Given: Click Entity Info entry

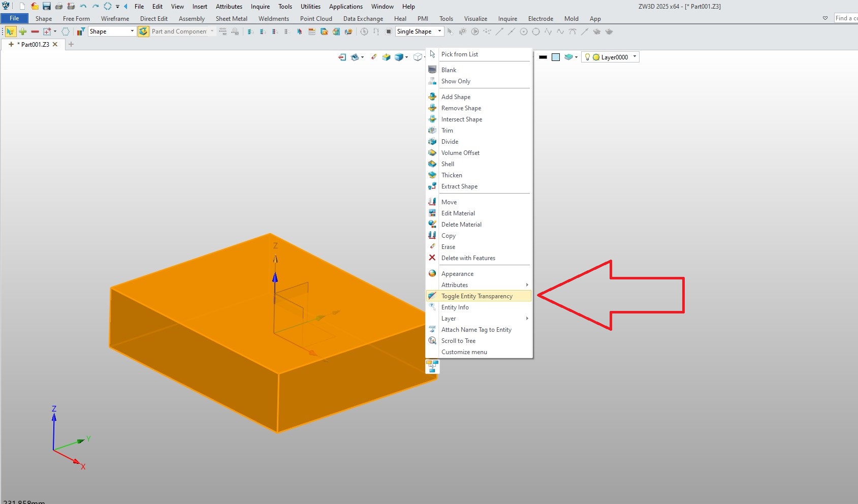Looking at the screenshot, I should click(x=479, y=307).
